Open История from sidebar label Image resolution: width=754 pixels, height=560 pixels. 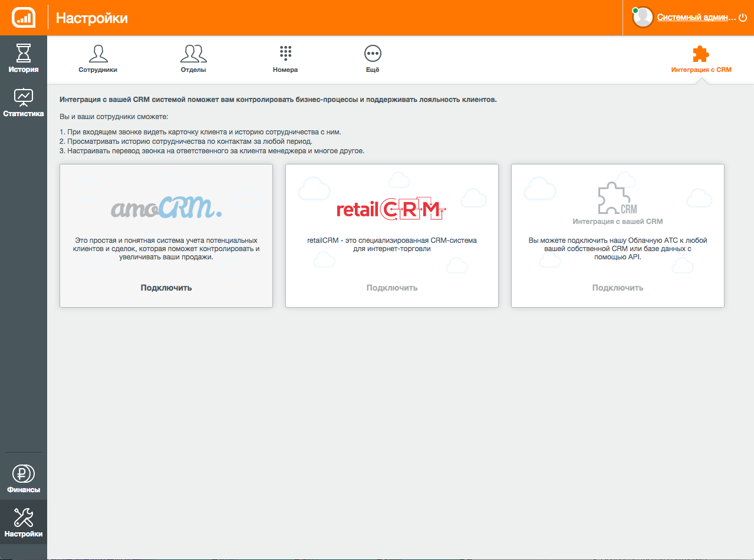[24, 70]
